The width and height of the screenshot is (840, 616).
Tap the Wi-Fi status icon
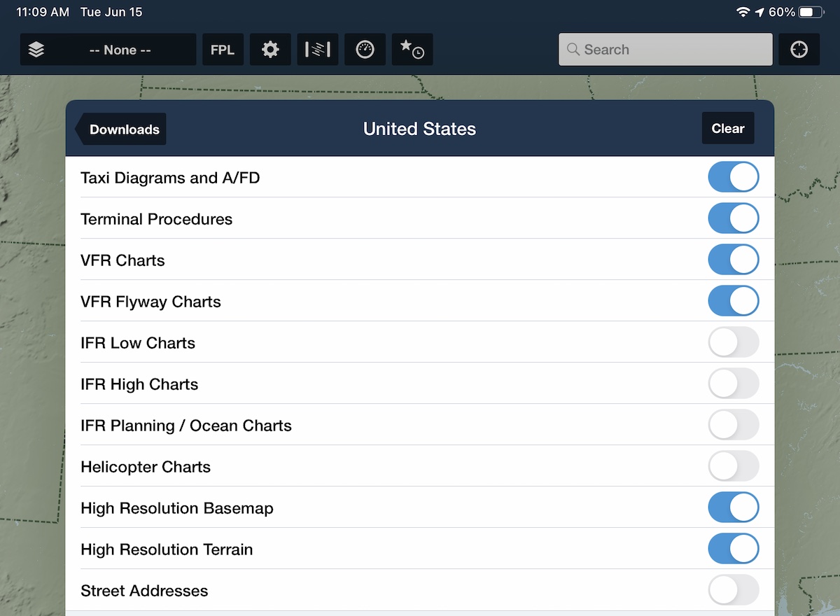point(743,13)
